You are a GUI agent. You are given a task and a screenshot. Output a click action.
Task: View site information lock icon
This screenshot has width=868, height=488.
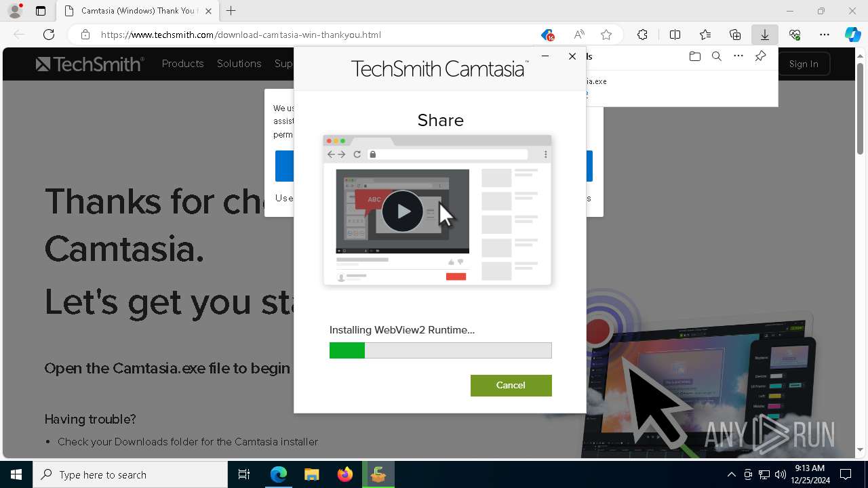point(85,35)
